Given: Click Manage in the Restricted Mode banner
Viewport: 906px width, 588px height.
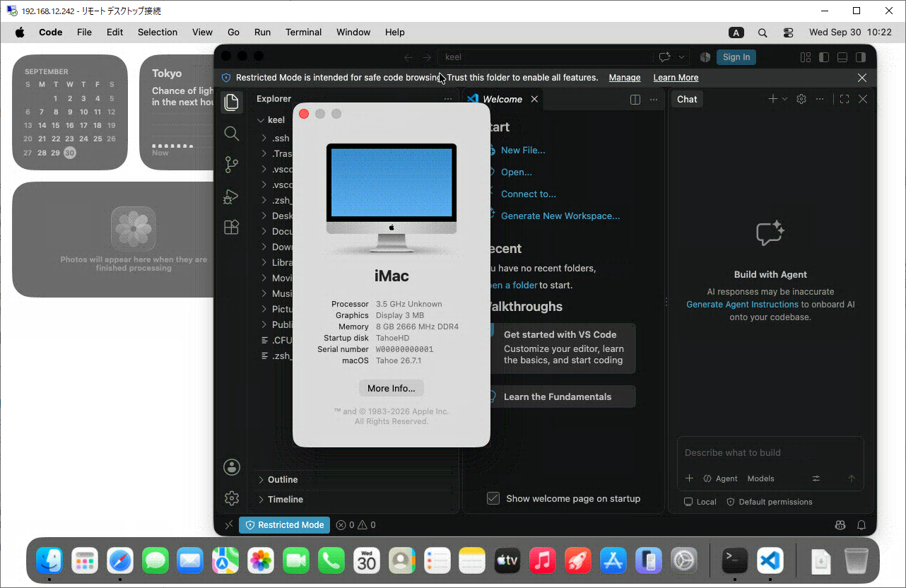Looking at the screenshot, I should [x=625, y=78].
